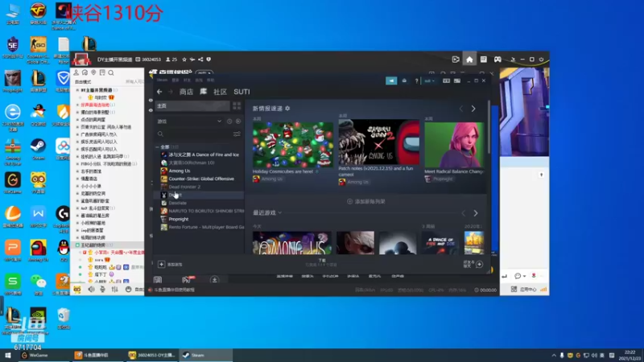Open Among Us recent game cover
This screenshot has width=644, height=362.
(x=292, y=243)
